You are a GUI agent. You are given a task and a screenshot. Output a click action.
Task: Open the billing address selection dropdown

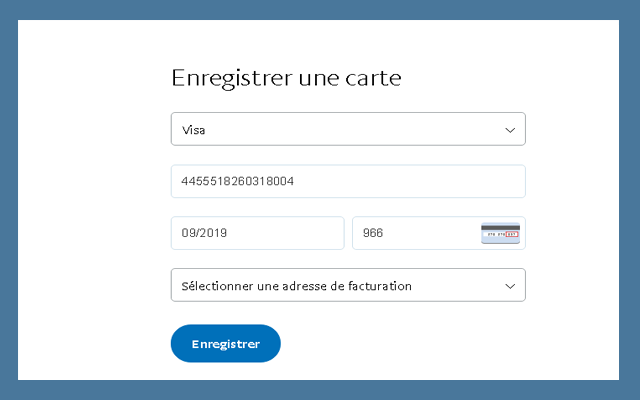pos(348,285)
